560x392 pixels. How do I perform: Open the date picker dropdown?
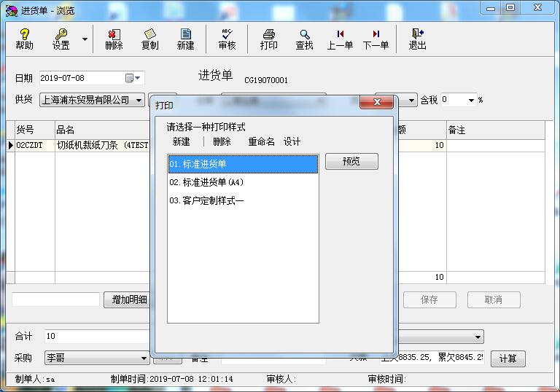pos(139,78)
